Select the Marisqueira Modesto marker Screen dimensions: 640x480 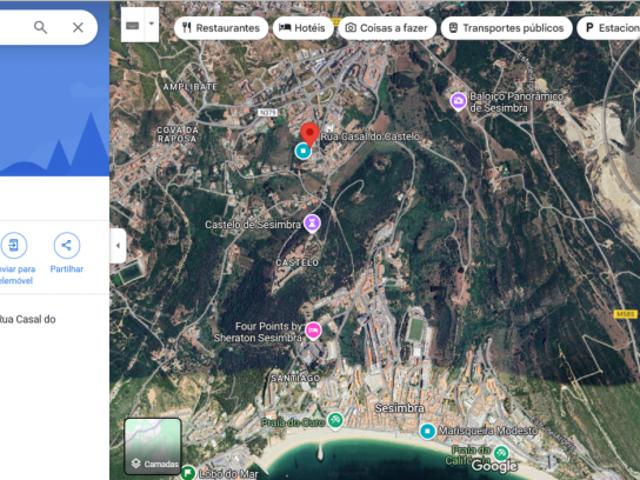(x=428, y=431)
